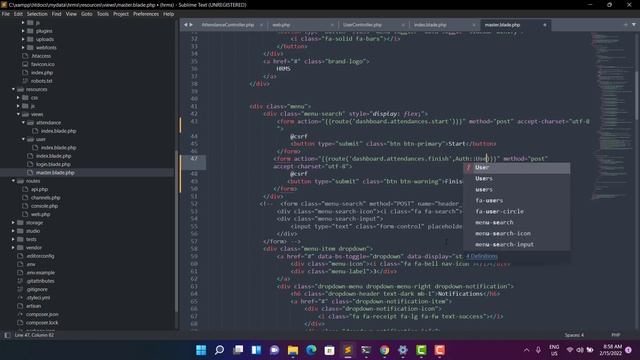Switch to UserController.php tab
Viewport: 640px width, 360px height.
[x=362, y=25]
